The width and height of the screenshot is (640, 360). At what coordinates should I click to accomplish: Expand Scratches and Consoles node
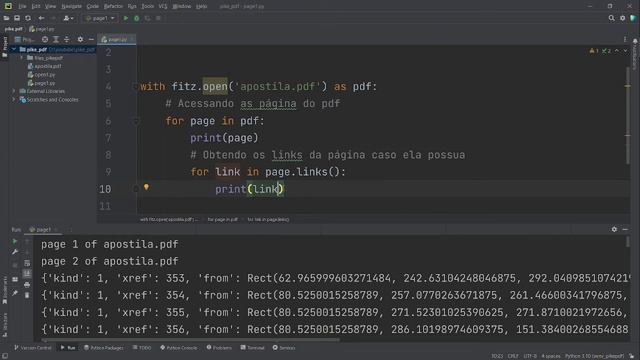pos(14,100)
